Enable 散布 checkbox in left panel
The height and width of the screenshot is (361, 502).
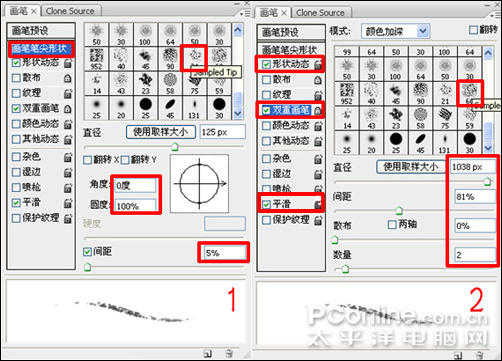[x=16, y=78]
